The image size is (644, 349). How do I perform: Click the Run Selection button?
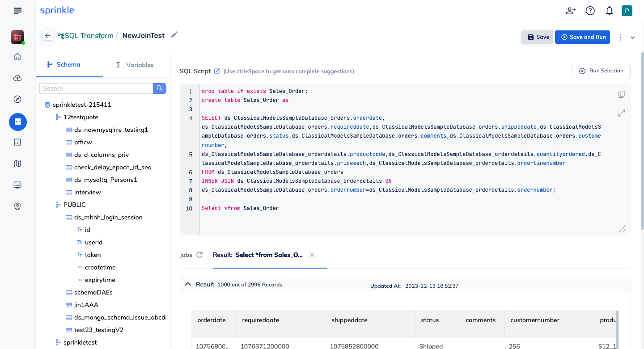[601, 71]
